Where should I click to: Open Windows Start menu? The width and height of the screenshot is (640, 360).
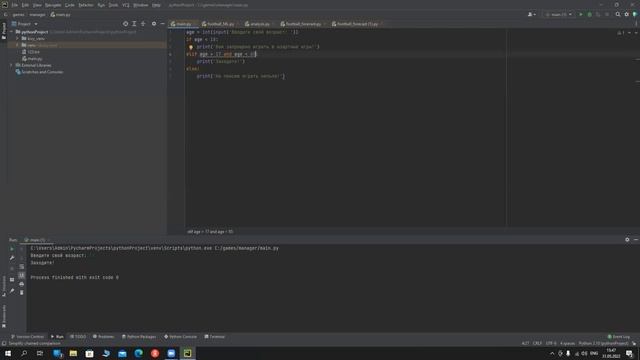coord(8,353)
